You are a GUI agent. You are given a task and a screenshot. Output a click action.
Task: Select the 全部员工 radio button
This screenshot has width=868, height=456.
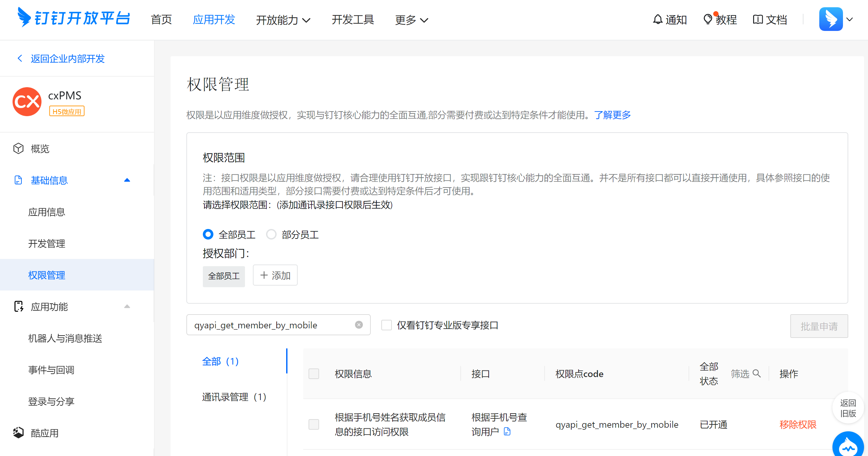coord(208,234)
